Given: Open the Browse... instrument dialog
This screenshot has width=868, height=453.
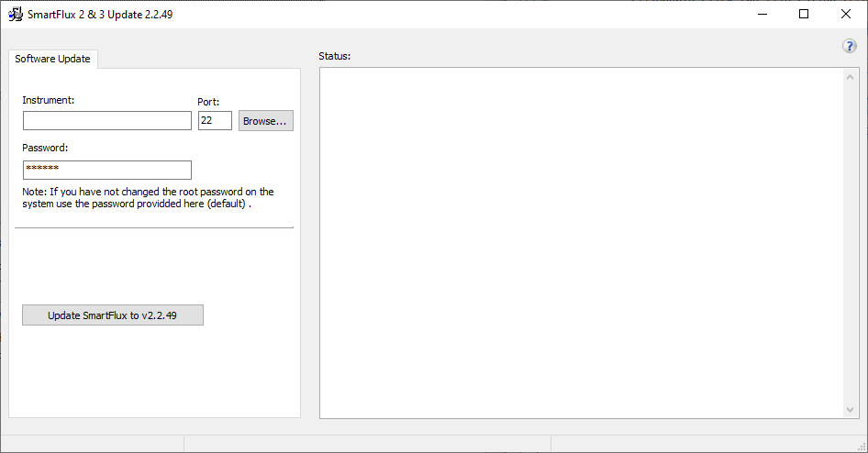Looking at the screenshot, I should [266, 120].
